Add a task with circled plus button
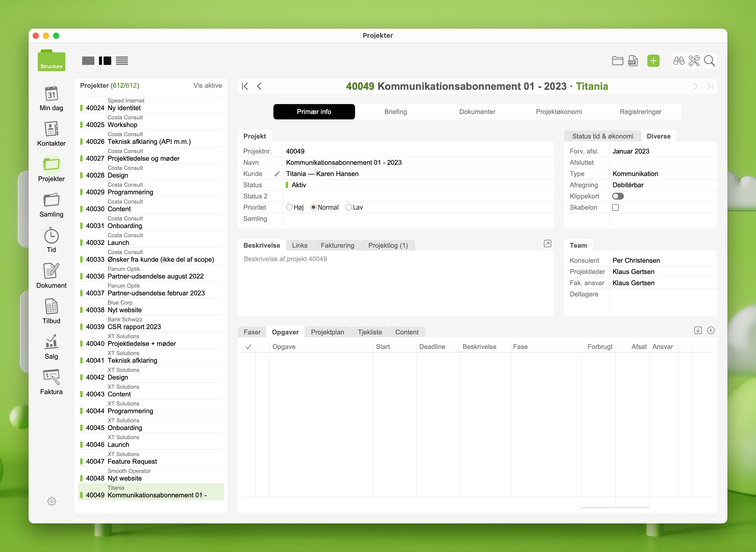Image resolution: width=756 pixels, height=552 pixels. coord(711,331)
